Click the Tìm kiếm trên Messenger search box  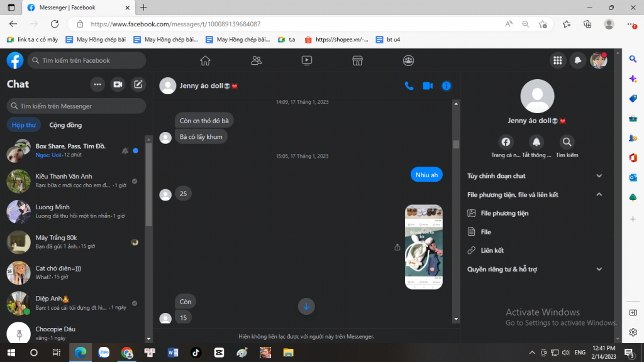[x=76, y=106]
